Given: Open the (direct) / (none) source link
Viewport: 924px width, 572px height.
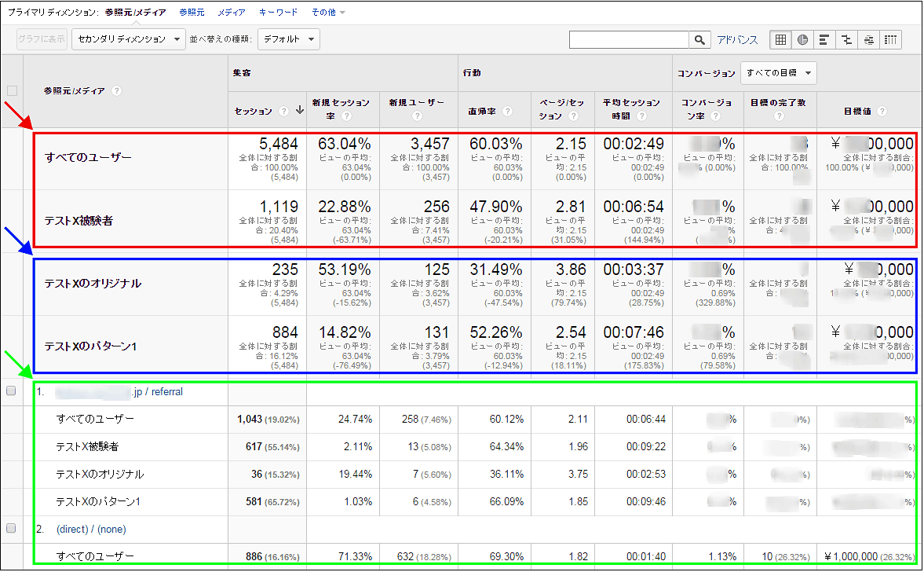Looking at the screenshot, I should pos(91,530).
